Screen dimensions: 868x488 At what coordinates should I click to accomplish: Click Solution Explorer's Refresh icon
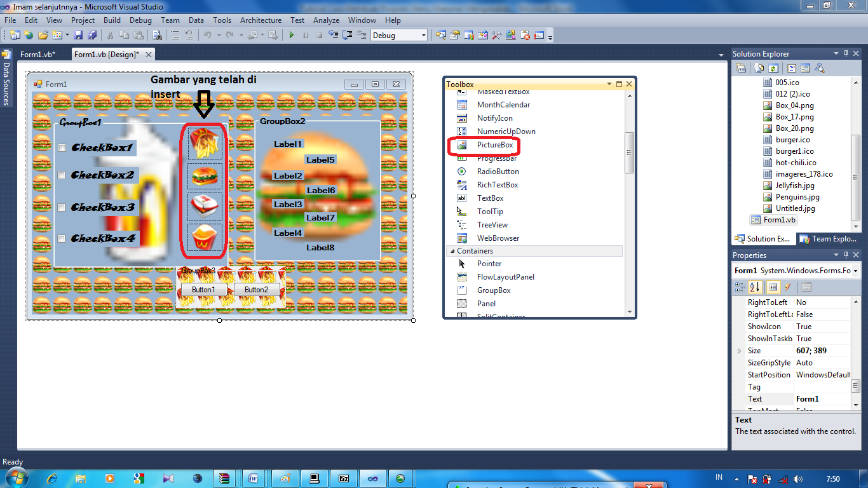(773, 68)
